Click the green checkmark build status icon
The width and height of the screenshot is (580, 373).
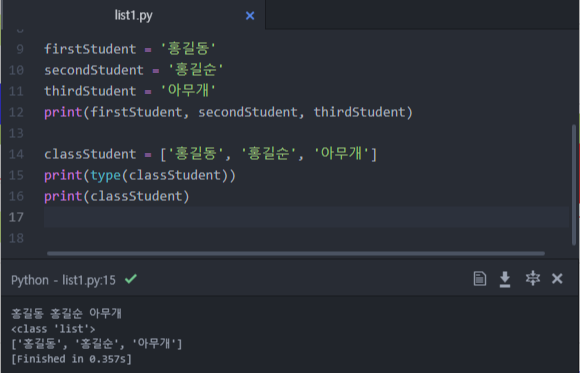pyautogui.click(x=131, y=278)
